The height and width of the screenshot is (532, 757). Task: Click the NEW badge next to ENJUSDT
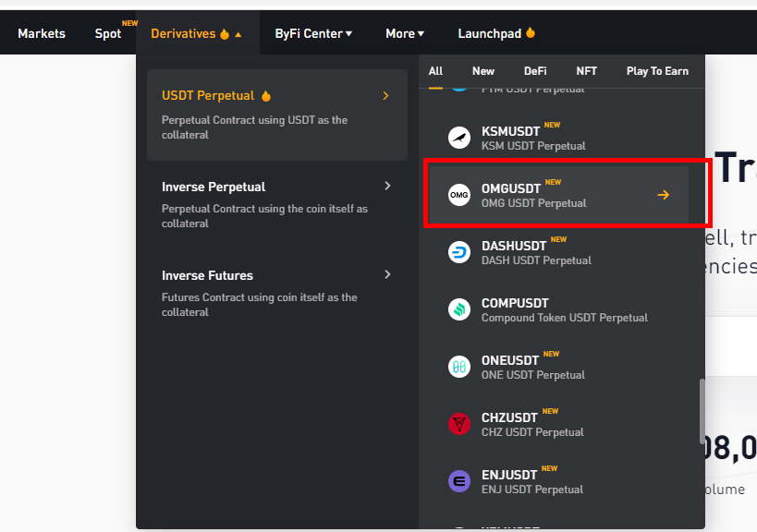click(x=549, y=468)
